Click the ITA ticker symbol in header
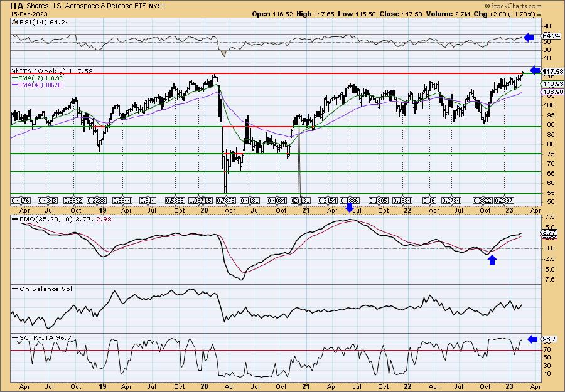The image size is (565, 392). click(17, 6)
